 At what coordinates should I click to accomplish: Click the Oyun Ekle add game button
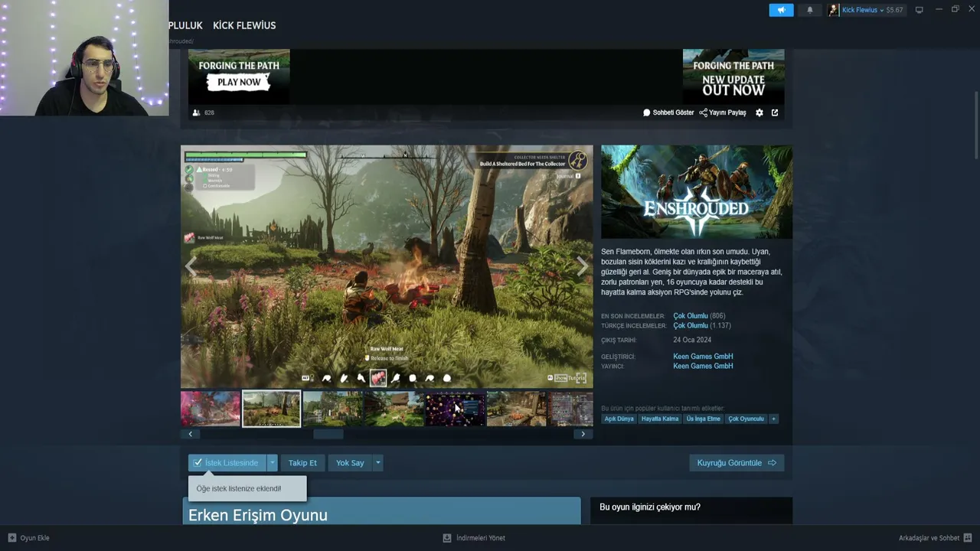click(28, 538)
